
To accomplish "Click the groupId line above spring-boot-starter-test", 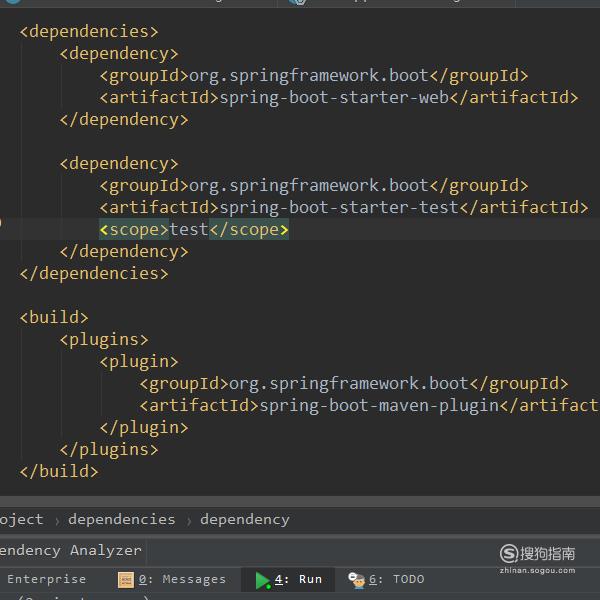I will point(314,186).
